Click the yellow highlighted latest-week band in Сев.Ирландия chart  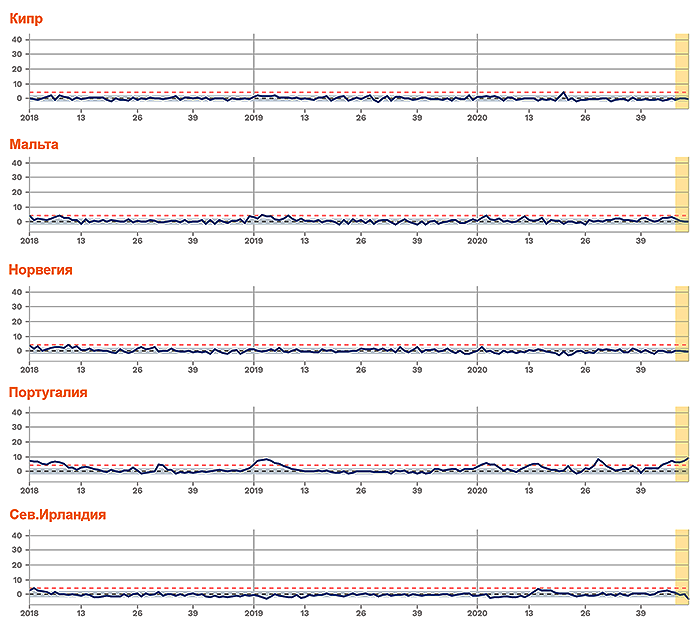pyautogui.click(x=682, y=567)
